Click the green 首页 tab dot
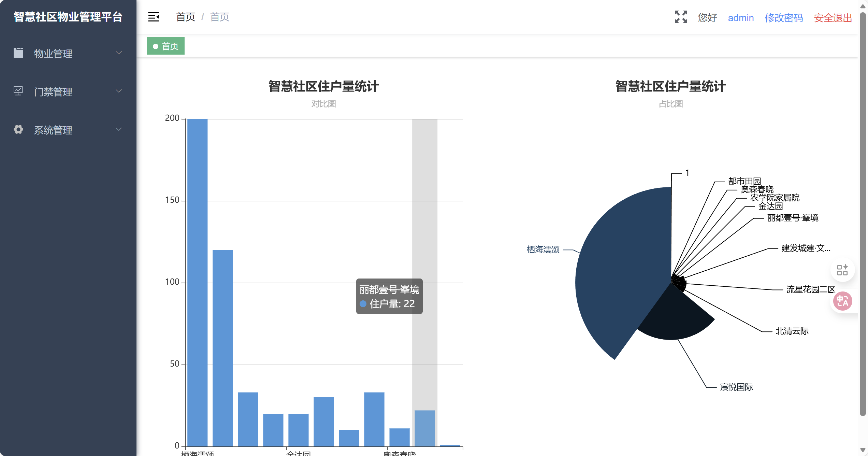The width and height of the screenshot is (868, 456). pyautogui.click(x=156, y=46)
